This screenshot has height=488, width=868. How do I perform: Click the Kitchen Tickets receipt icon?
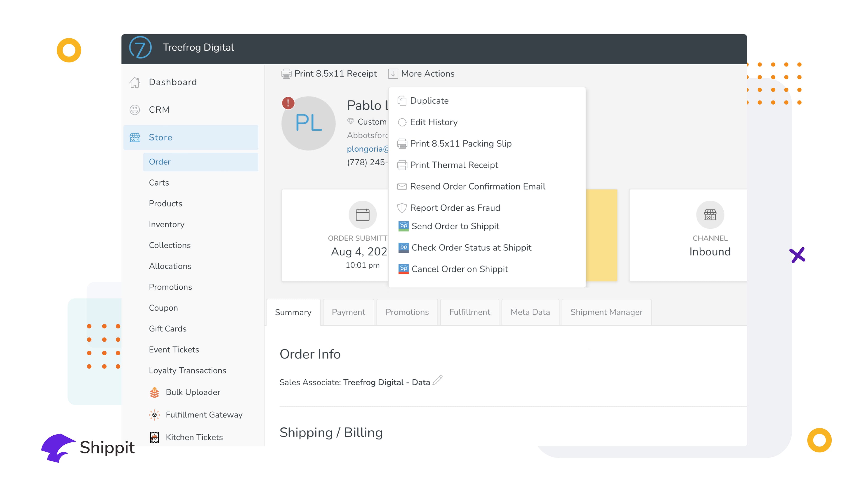coord(154,437)
